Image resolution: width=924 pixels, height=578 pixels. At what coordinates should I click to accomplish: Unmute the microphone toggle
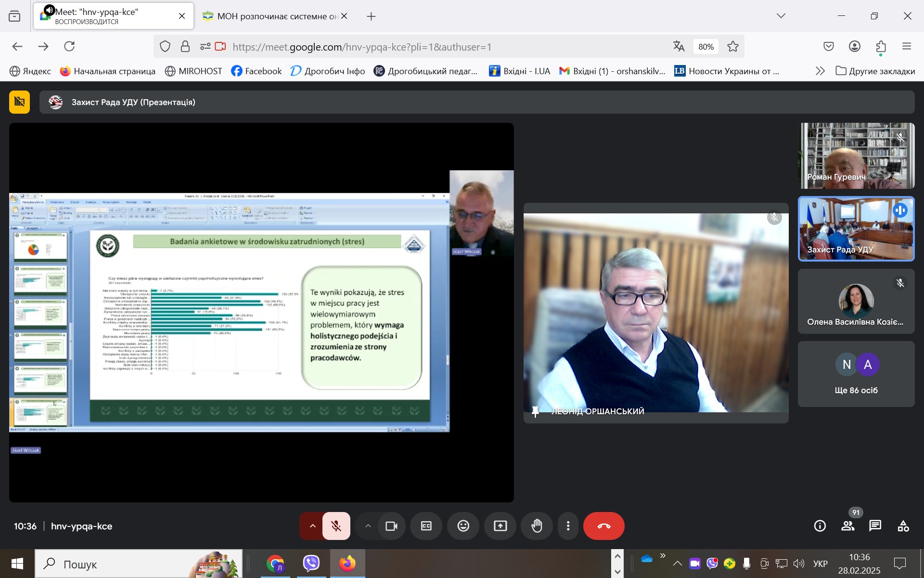[x=336, y=526]
